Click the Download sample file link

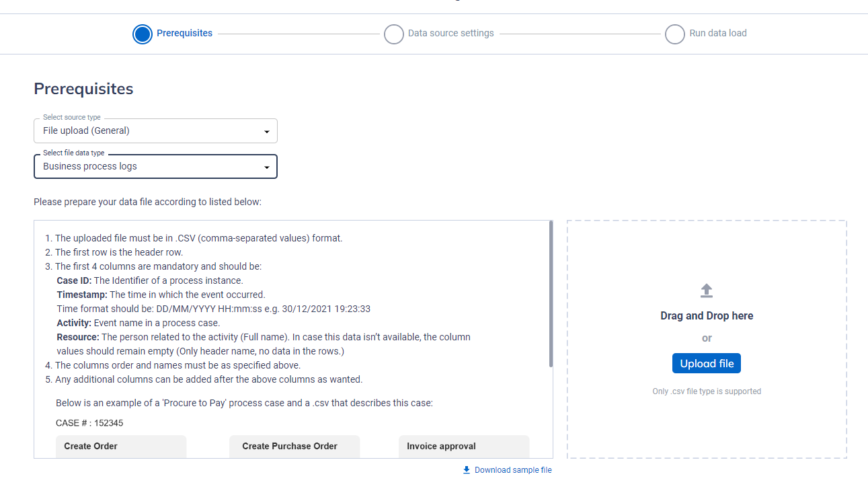tap(513, 470)
